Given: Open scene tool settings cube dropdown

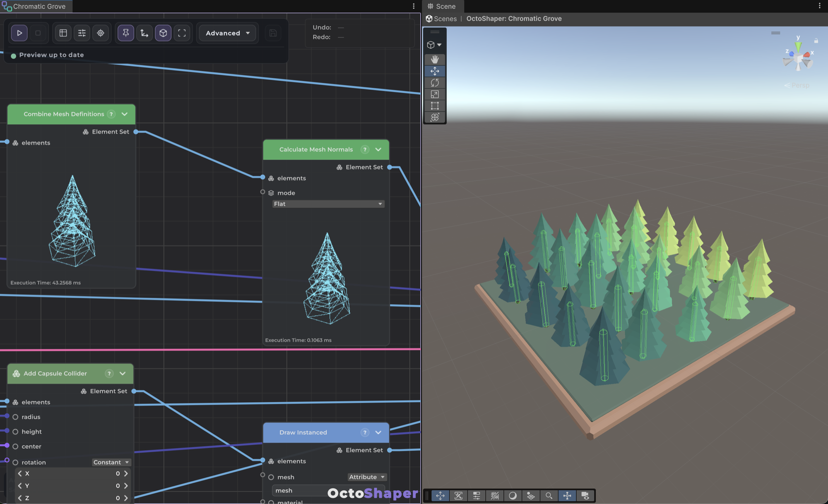Looking at the screenshot, I should (434, 45).
